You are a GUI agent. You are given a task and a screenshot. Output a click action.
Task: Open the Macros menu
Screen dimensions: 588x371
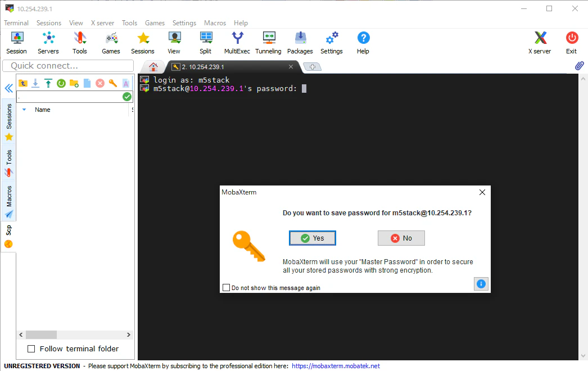click(x=215, y=23)
